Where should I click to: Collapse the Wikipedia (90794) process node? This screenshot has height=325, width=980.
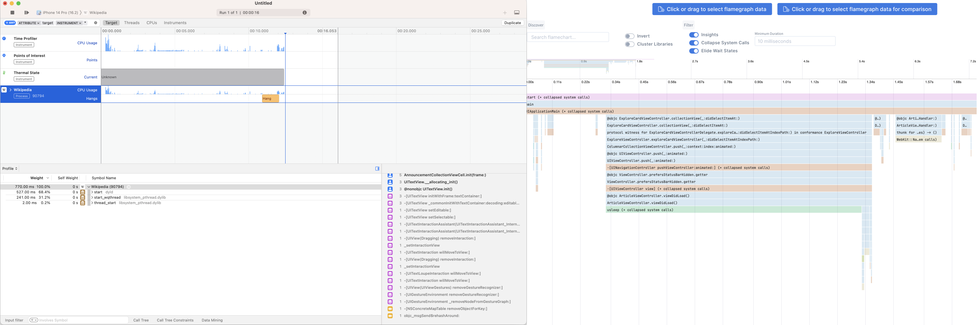pos(88,187)
